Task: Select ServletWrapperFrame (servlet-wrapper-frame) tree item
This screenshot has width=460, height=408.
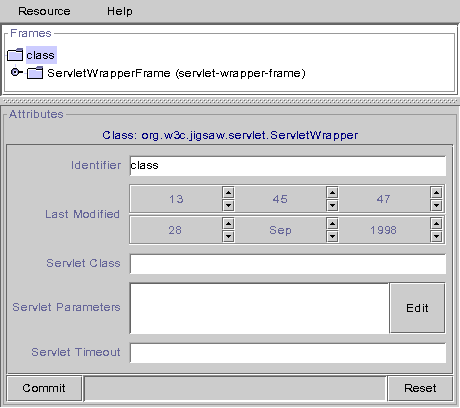Action: click(176, 73)
